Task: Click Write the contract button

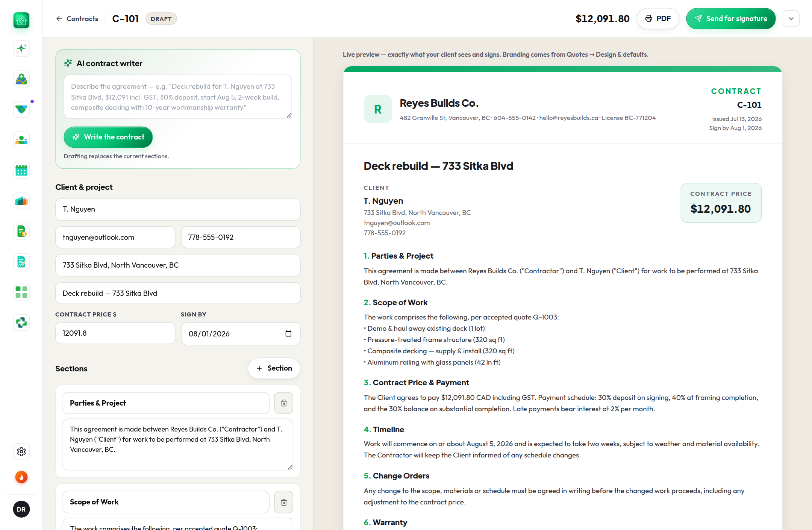Action: (x=108, y=137)
